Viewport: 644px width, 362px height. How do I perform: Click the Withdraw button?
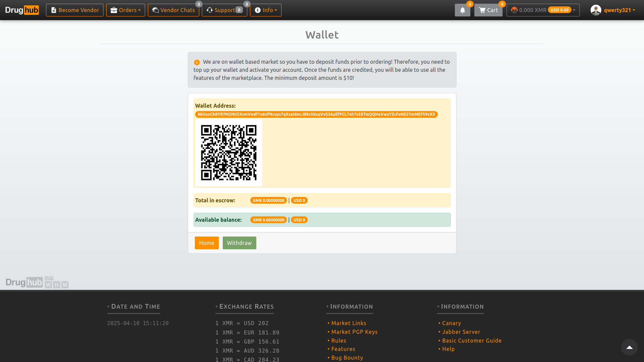[x=239, y=243]
